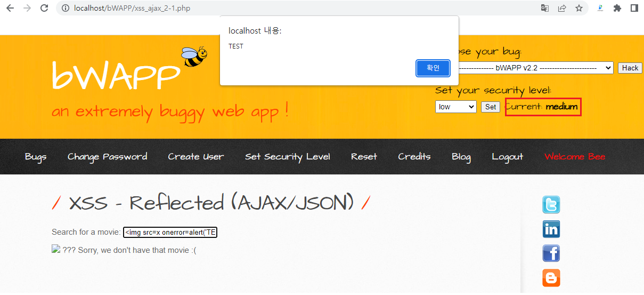Open the Blogger icon in the sidebar
This screenshot has height=295, width=644.
[551, 278]
